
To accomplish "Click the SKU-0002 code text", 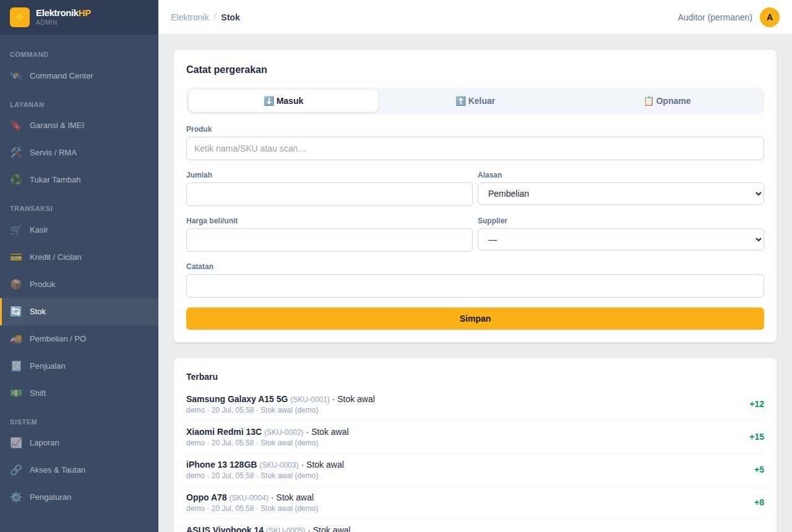I will tap(284, 432).
